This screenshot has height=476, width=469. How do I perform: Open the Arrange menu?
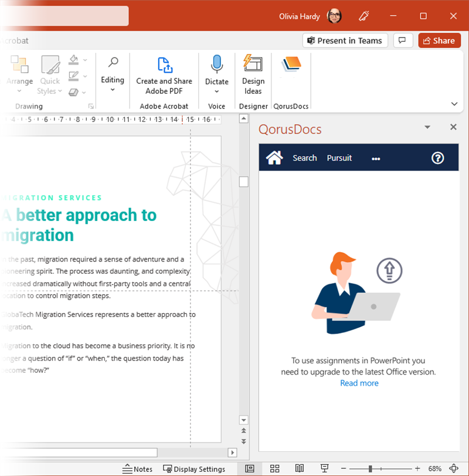[x=20, y=74]
